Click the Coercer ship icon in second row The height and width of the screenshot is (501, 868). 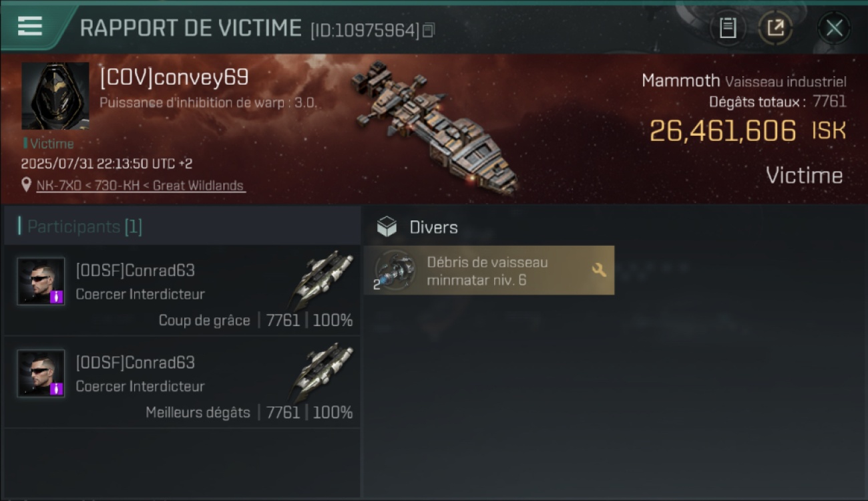(322, 369)
